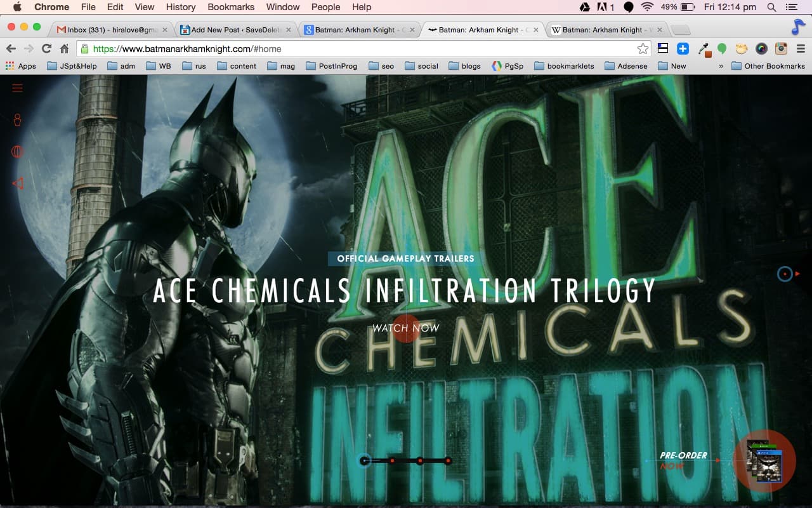This screenshot has width=812, height=508.
Task: Expand the PostInProg bookmark folder
Action: [332, 66]
